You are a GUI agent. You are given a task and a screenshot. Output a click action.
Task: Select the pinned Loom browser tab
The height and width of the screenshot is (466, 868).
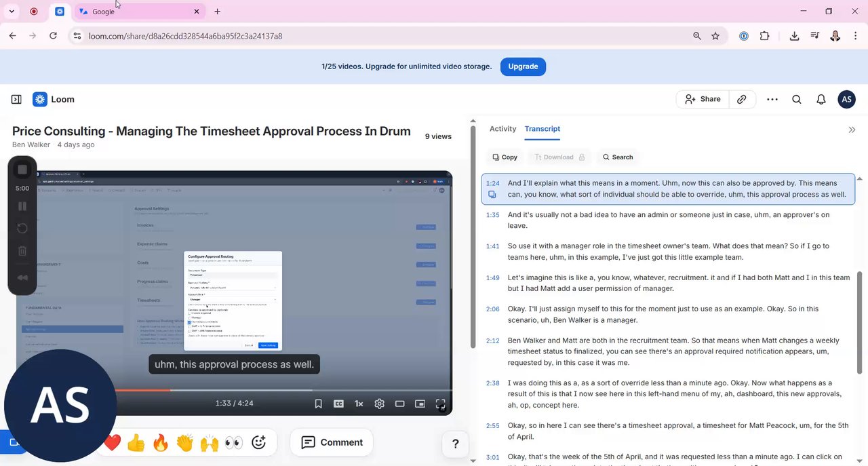(x=60, y=12)
